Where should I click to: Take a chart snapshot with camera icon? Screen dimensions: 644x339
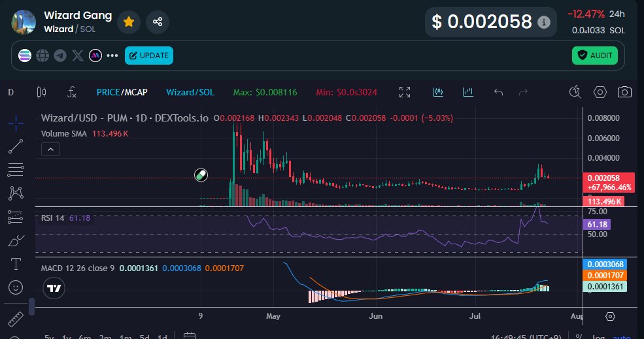pyautogui.click(x=624, y=92)
